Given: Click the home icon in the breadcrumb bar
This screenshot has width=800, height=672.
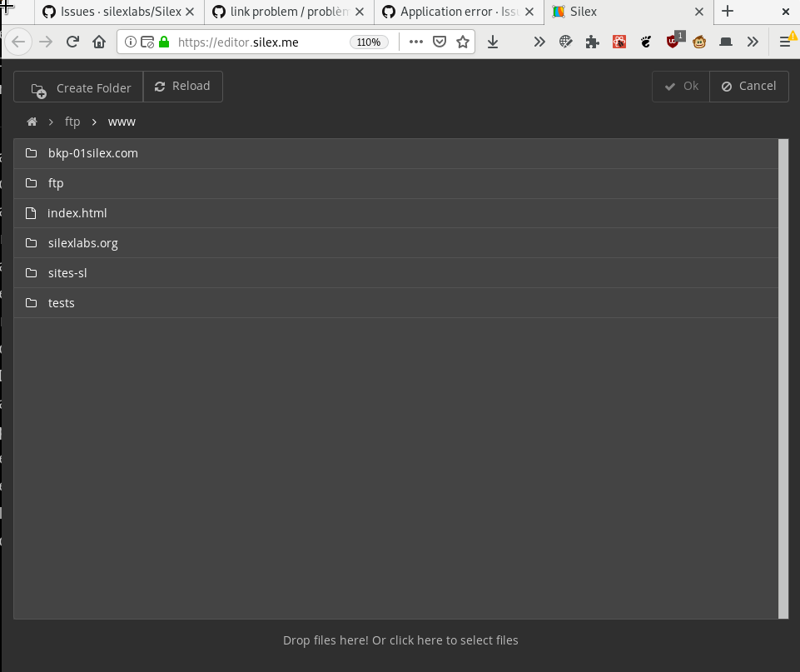Looking at the screenshot, I should pos(31,121).
